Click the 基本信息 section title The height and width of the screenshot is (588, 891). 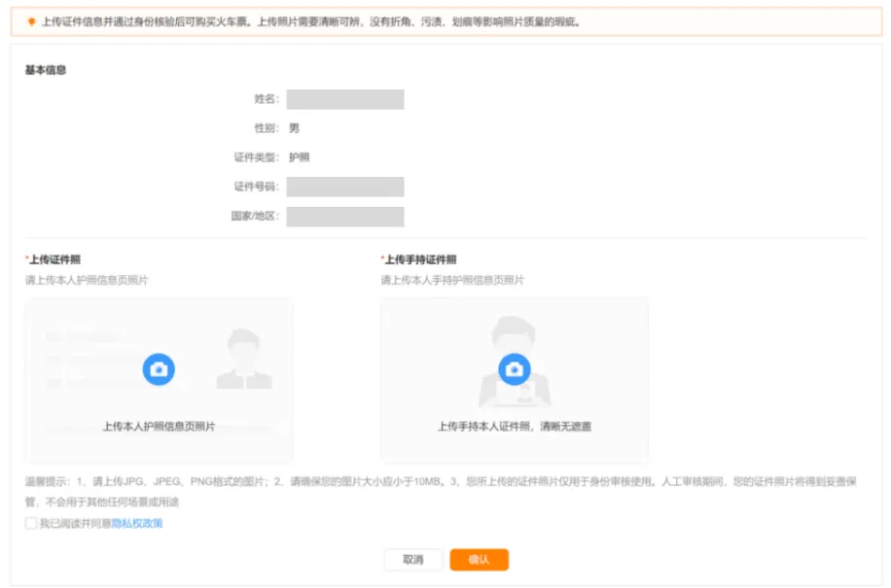point(46,70)
